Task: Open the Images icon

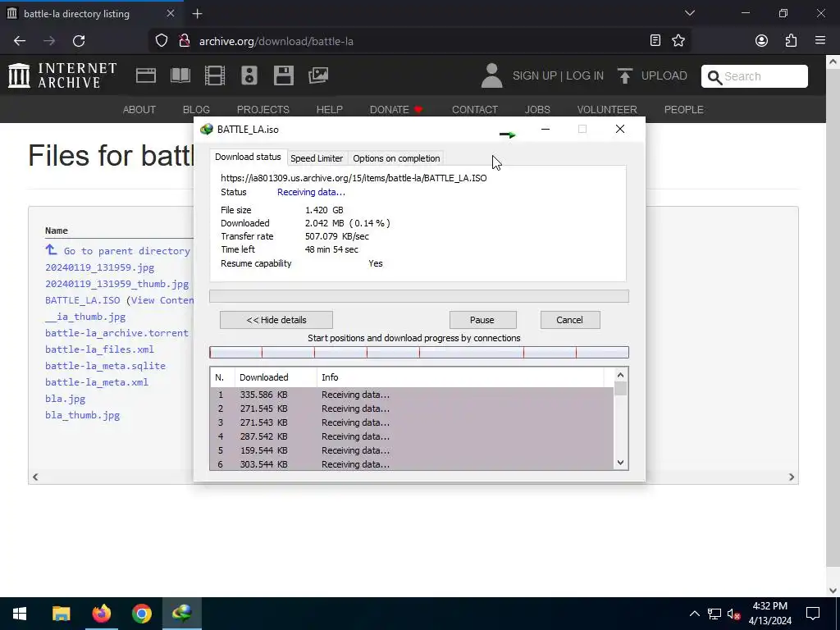Action: click(x=318, y=75)
